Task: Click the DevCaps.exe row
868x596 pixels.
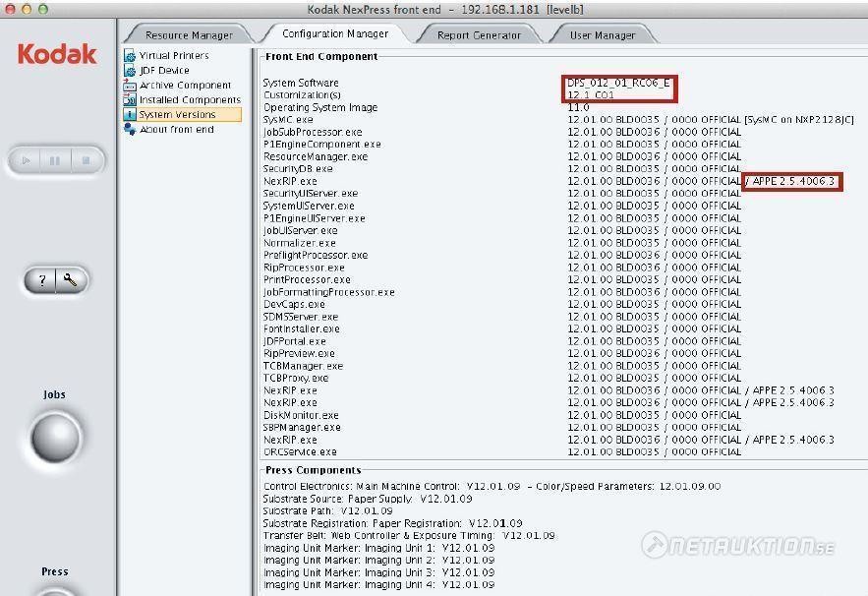Action: click(502, 304)
